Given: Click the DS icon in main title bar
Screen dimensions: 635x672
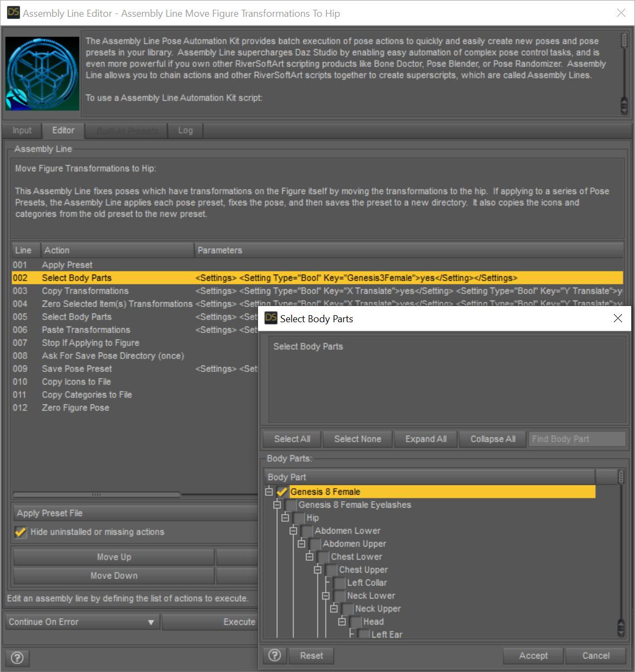Looking at the screenshot, I should 14,13.
